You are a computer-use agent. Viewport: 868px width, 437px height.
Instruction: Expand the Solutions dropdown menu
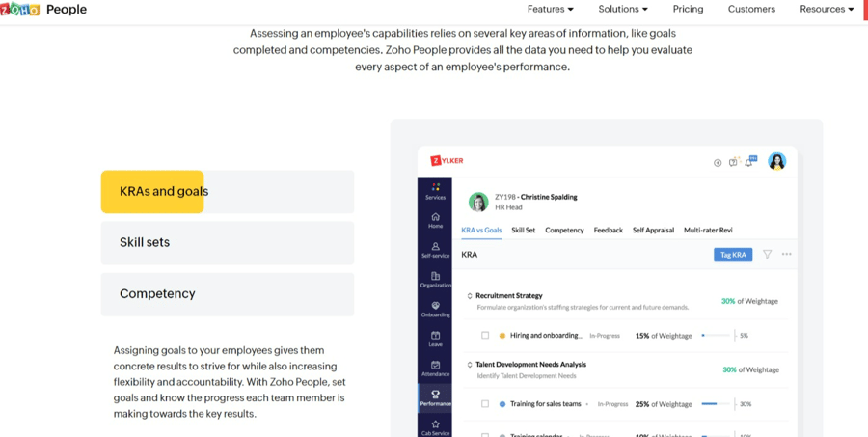623,9
